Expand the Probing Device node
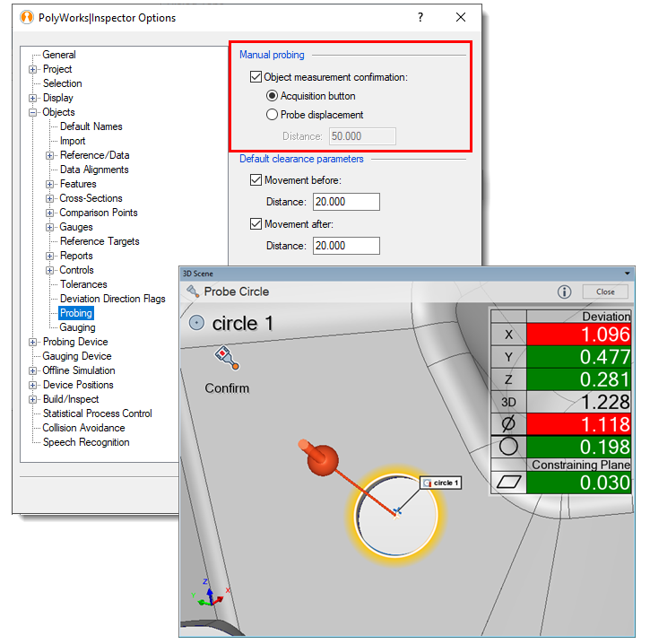The width and height of the screenshot is (650, 644). (x=33, y=342)
